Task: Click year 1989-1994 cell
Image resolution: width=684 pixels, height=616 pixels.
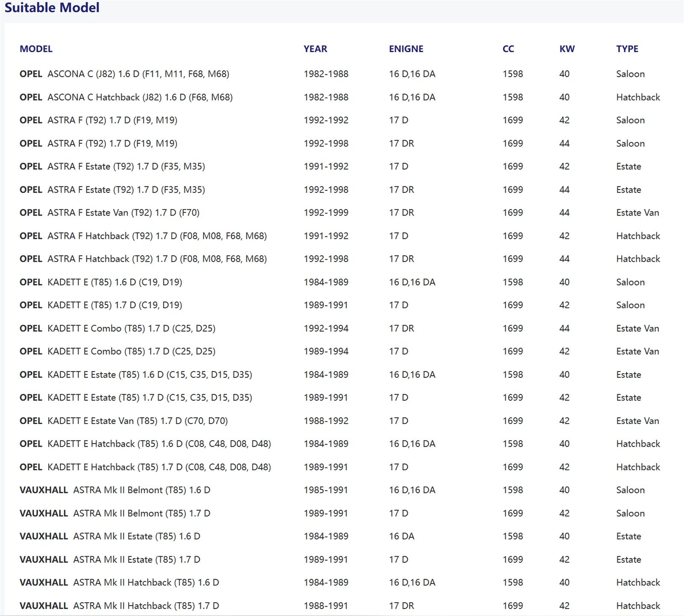Action: tap(326, 351)
